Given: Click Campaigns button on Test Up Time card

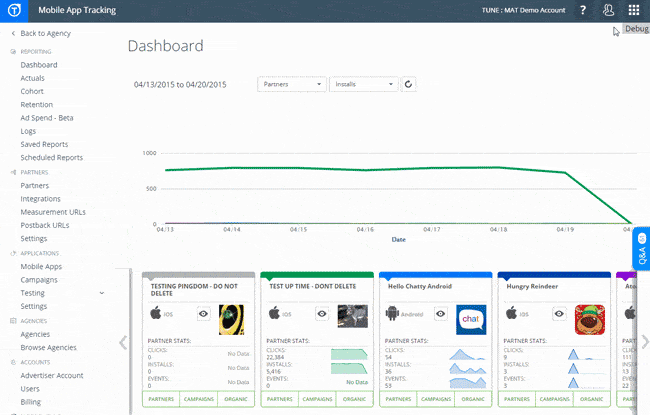Looking at the screenshot, I should tap(315, 399).
